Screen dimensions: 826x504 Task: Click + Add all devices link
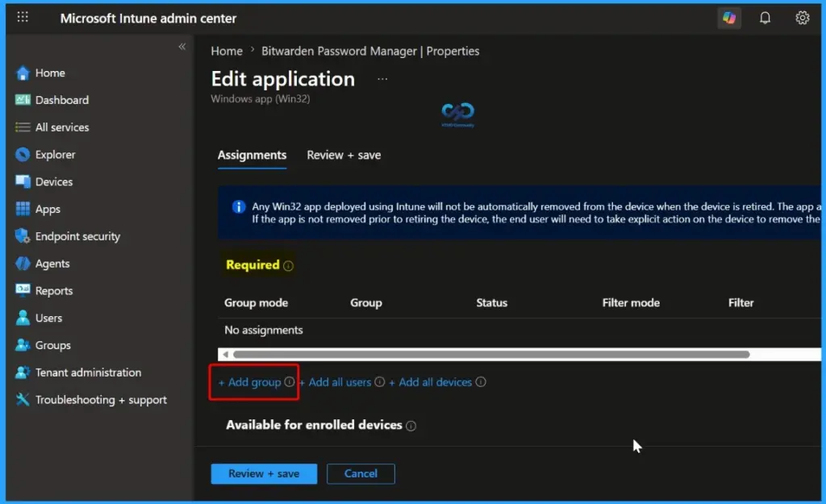pos(431,382)
